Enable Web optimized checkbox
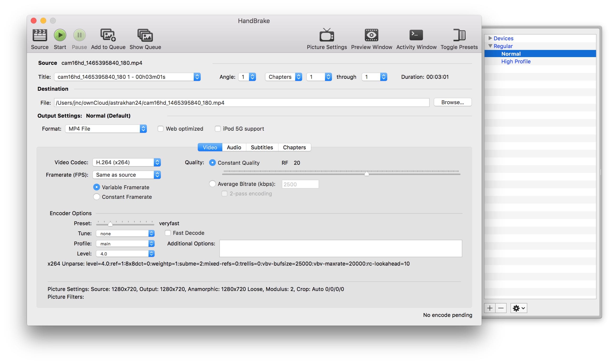 pos(161,129)
